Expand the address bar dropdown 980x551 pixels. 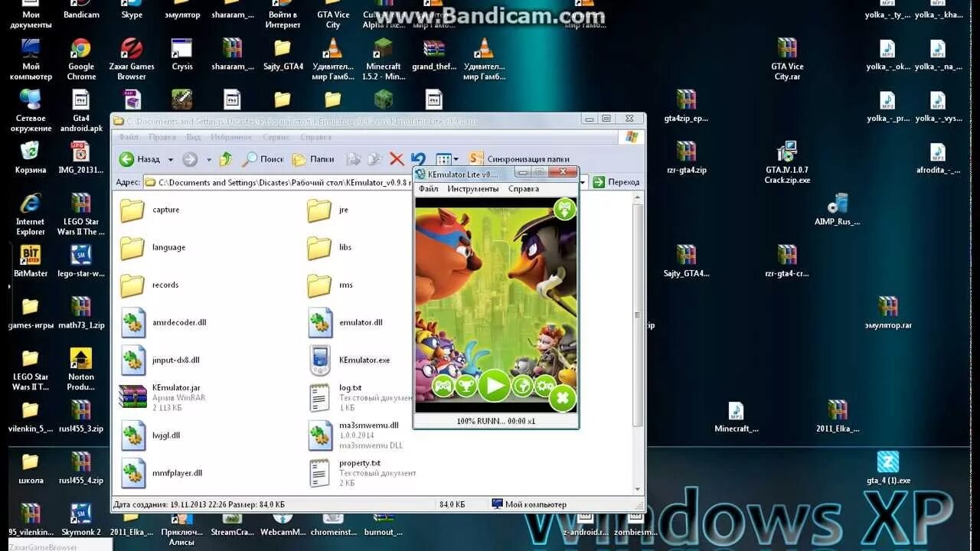coord(583,182)
